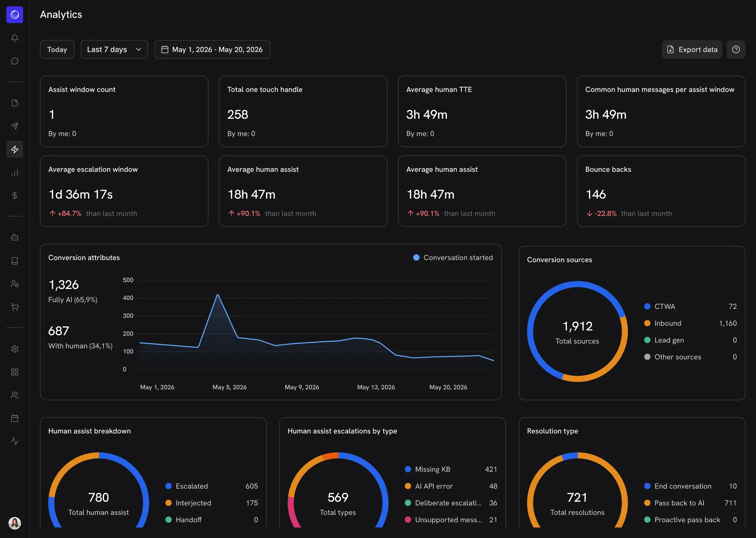Click the help question mark button

tap(736, 49)
